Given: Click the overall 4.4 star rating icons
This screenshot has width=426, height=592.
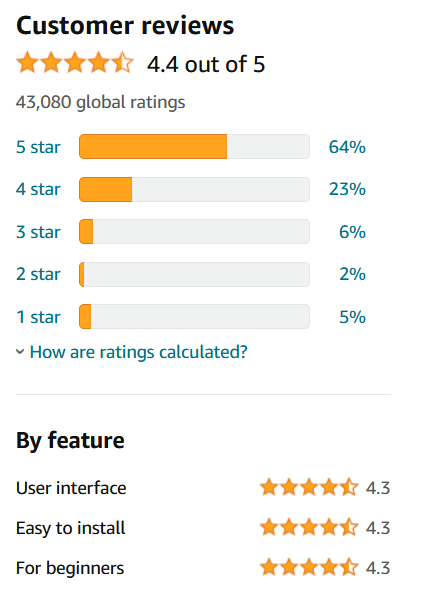Looking at the screenshot, I should 75,62.
